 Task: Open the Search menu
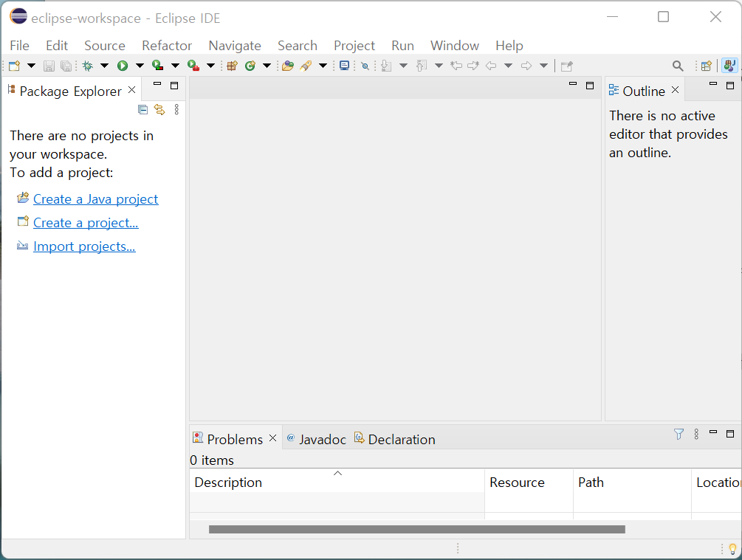point(298,46)
